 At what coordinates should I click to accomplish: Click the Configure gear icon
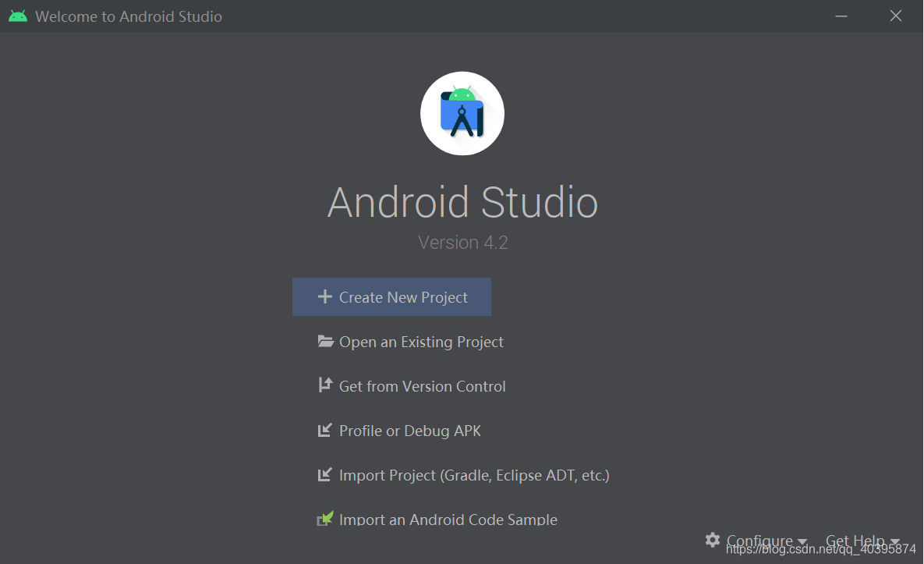(713, 540)
